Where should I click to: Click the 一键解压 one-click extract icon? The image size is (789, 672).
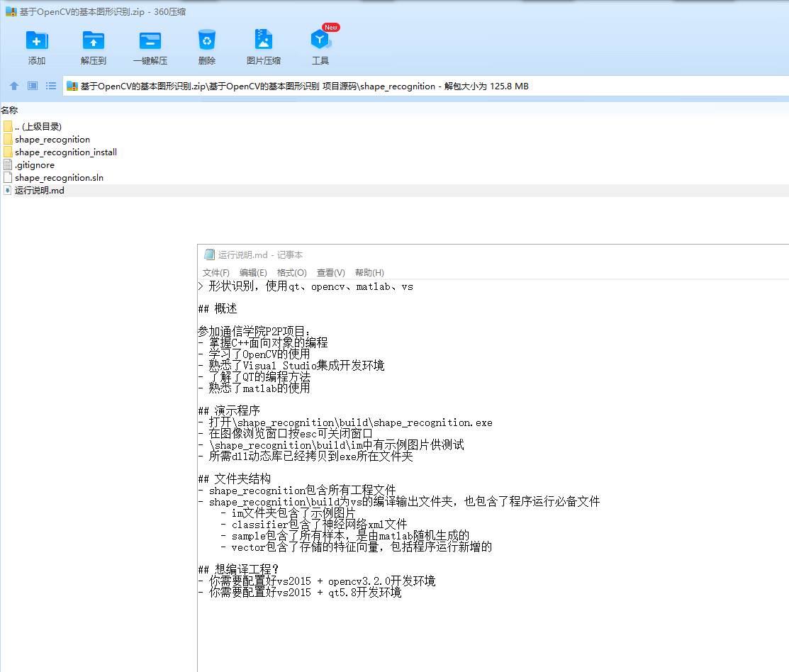click(x=150, y=40)
